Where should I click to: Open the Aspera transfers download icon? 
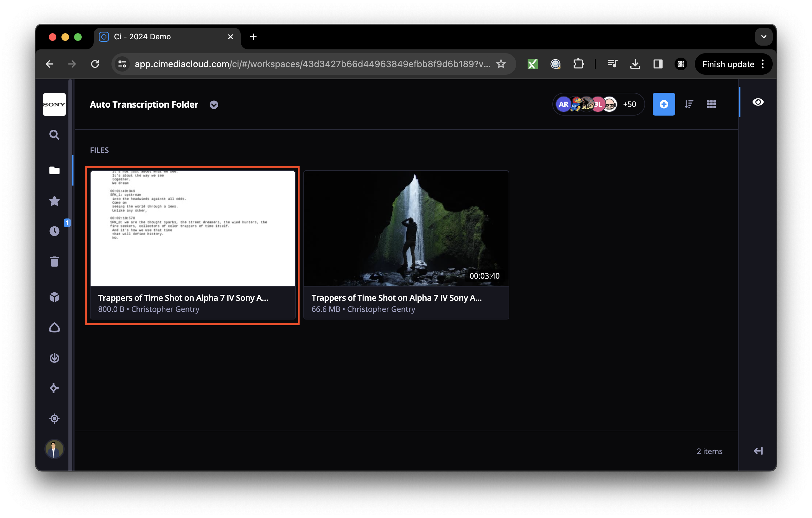coord(54,357)
